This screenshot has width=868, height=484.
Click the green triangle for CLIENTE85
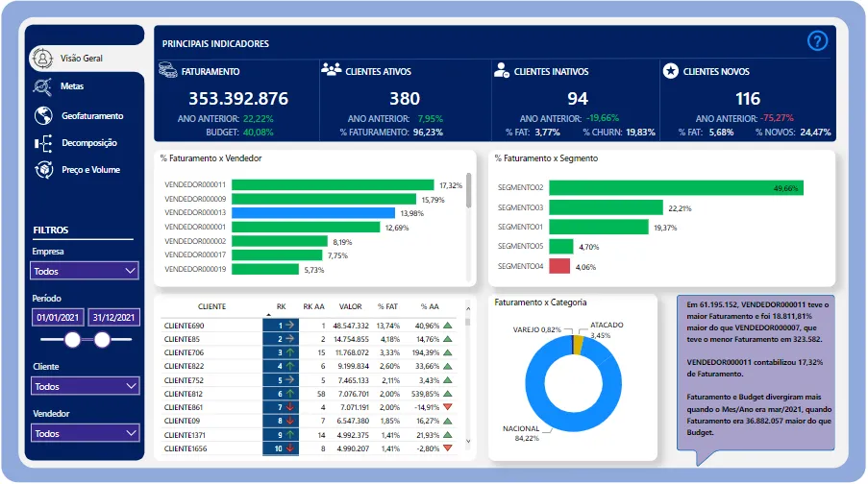coord(448,339)
